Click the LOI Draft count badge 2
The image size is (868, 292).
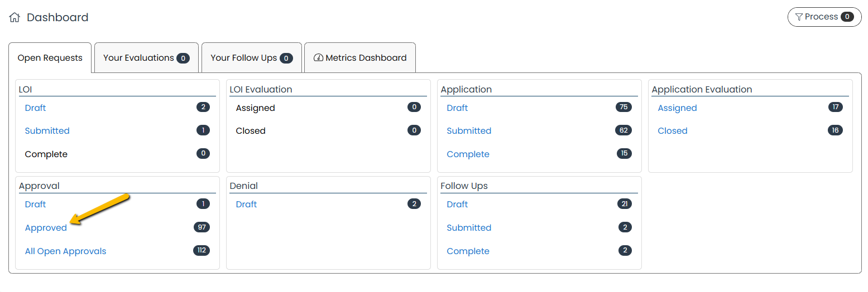(x=203, y=107)
